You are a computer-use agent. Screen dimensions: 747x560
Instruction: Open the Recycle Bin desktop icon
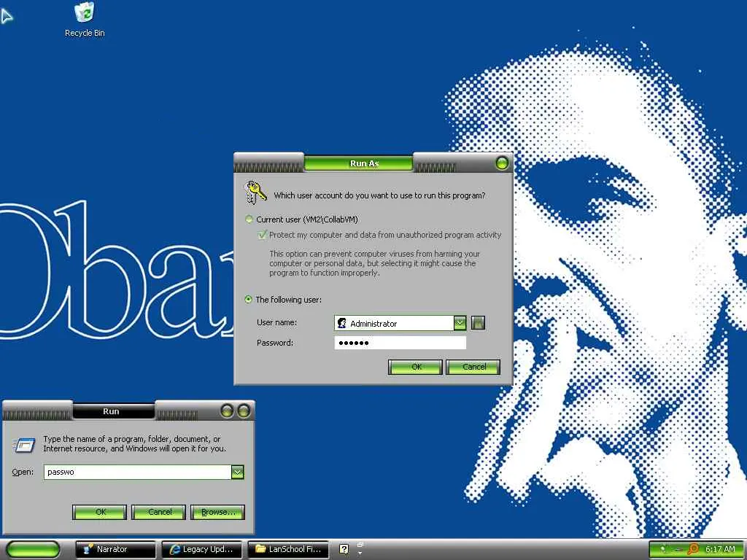point(85,20)
